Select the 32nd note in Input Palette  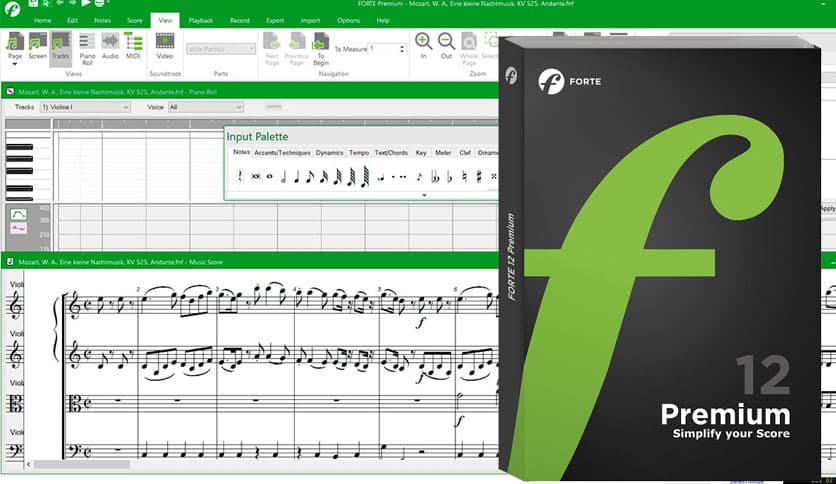click(337, 176)
